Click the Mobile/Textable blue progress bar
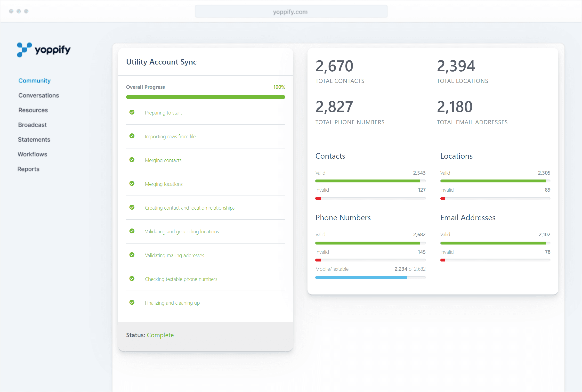Image resolution: width=582 pixels, height=392 pixels. 361,278
